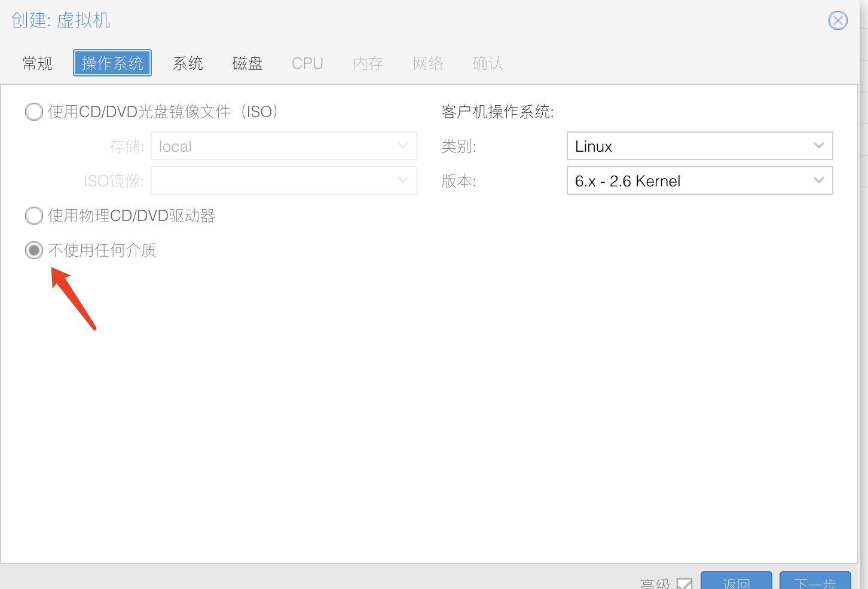Click the 返回 button
The image size is (868, 589).
coord(736,582)
